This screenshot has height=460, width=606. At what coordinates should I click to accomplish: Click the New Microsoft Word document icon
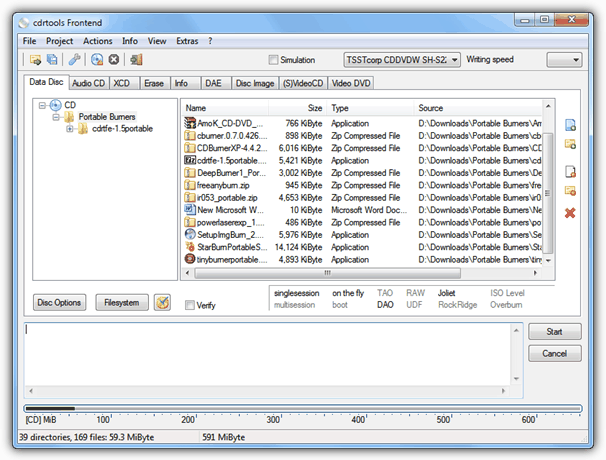[x=190, y=210]
